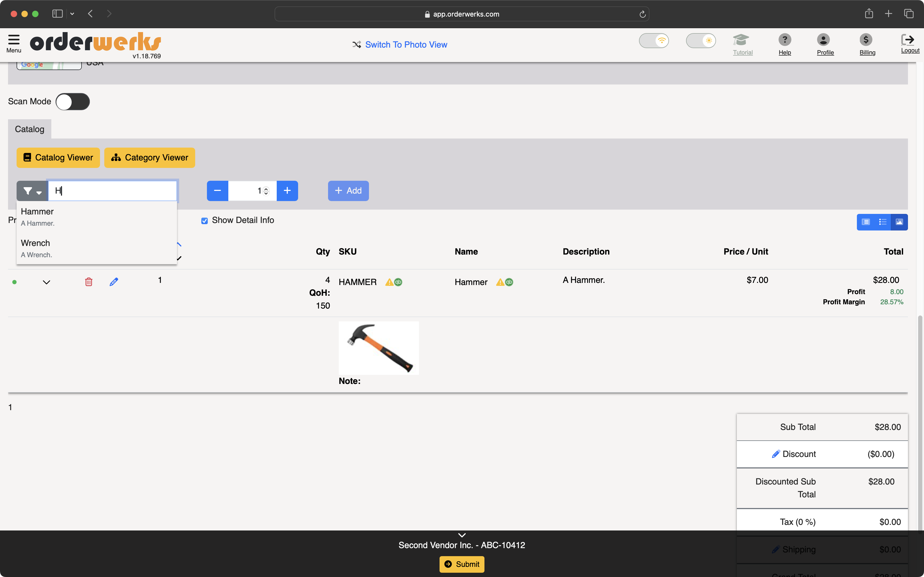This screenshot has width=924, height=577.
Task: Switch to compact list view icon
Action: pyautogui.click(x=882, y=222)
